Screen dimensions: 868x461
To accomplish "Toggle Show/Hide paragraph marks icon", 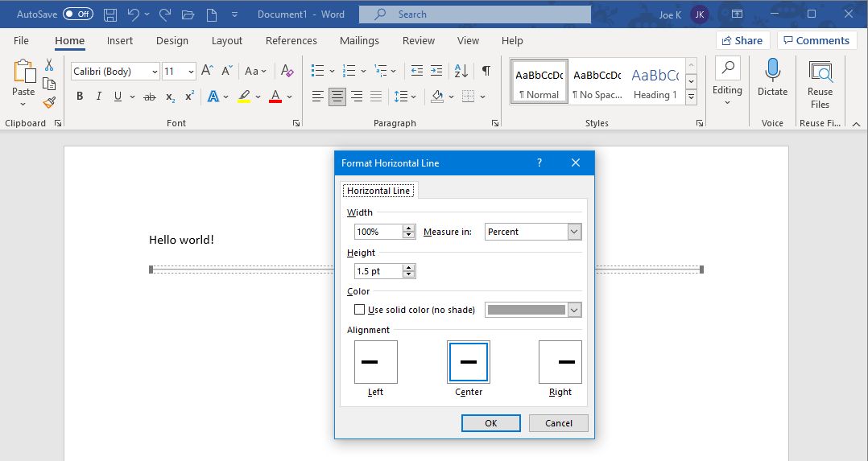I will pyautogui.click(x=486, y=71).
